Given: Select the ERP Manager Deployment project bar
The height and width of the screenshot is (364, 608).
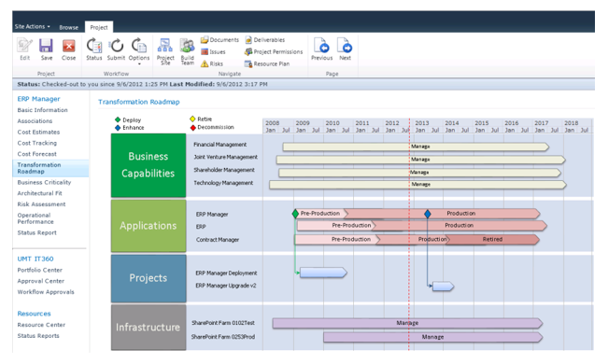Looking at the screenshot, I should click(x=323, y=273).
